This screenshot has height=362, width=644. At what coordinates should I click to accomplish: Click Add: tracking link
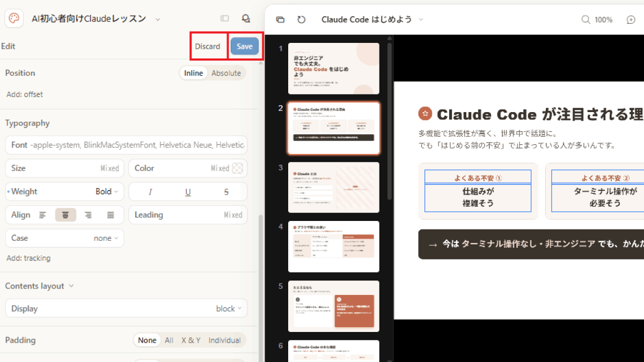28,258
